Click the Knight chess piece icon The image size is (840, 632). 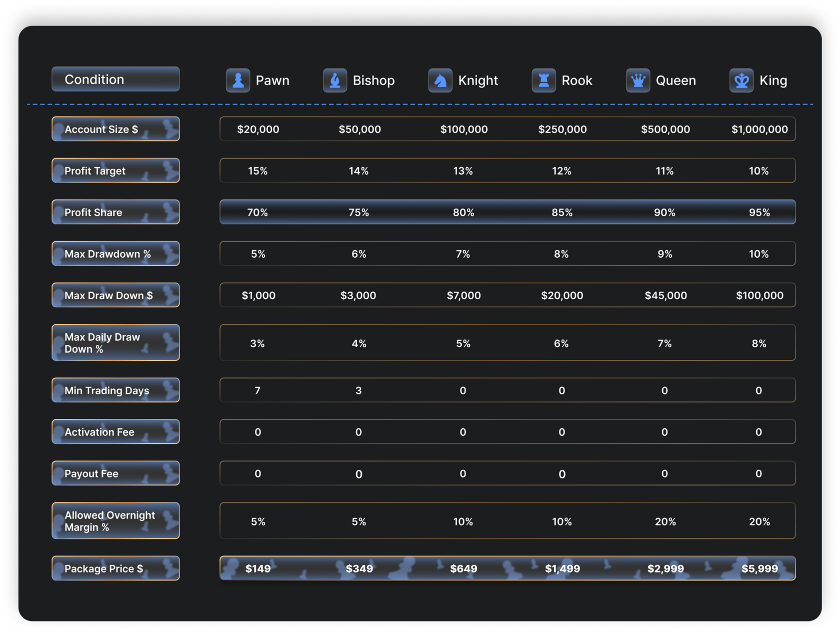pos(440,80)
